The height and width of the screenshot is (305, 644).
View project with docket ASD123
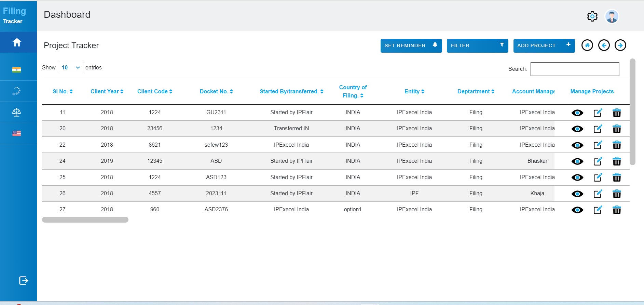pyautogui.click(x=577, y=177)
